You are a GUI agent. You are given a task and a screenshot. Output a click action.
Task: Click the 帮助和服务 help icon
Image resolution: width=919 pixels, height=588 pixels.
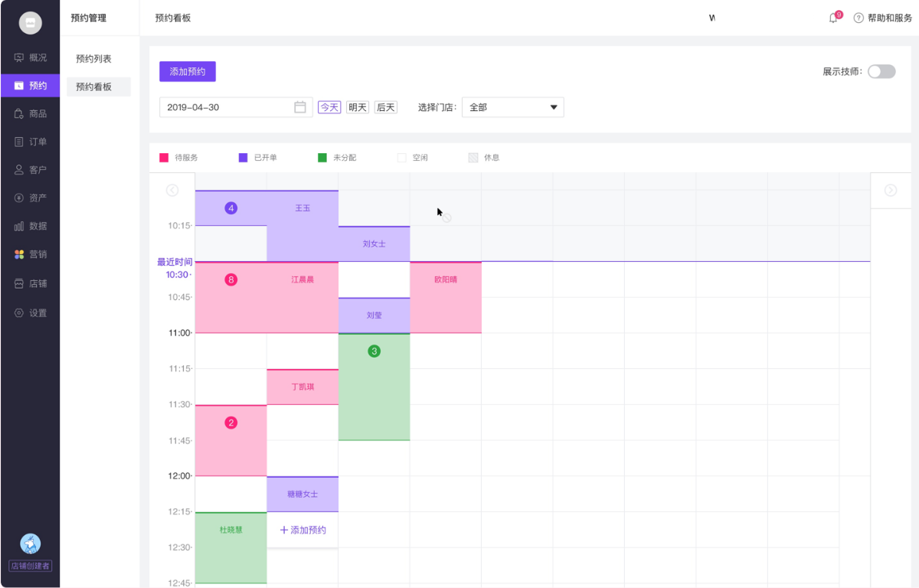click(858, 18)
